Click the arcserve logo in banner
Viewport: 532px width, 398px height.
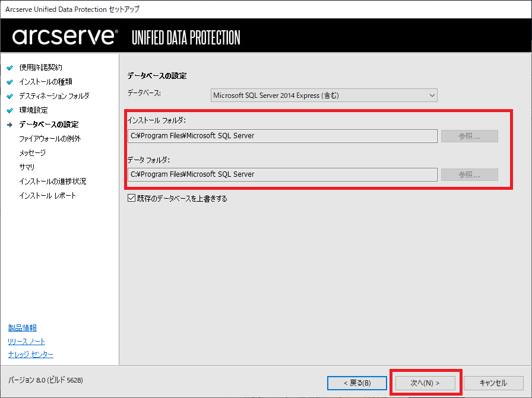(65, 36)
